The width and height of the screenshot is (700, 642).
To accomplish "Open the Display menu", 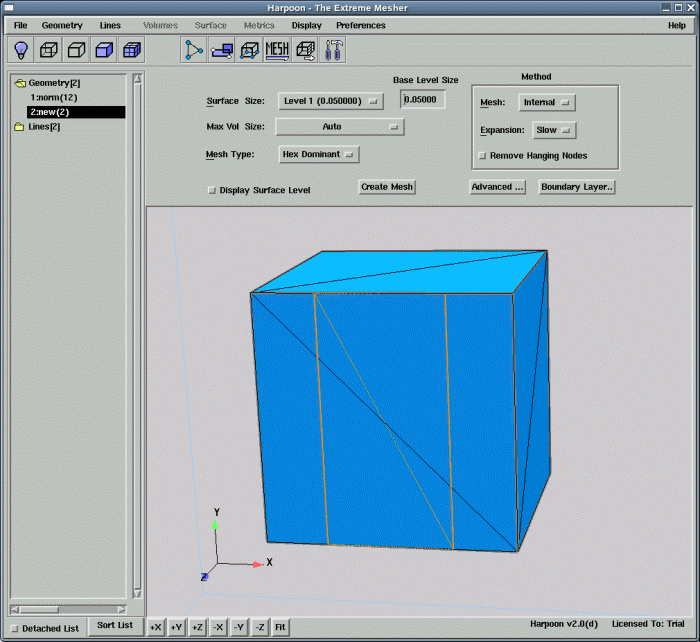I will tap(307, 25).
